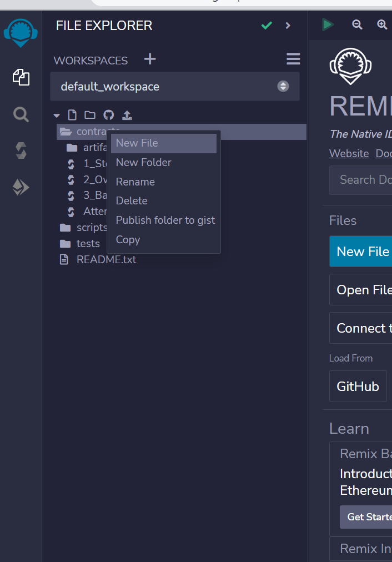The image size is (392, 562).
Task: Click the Load From GitHub button
Action: click(358, 387)
